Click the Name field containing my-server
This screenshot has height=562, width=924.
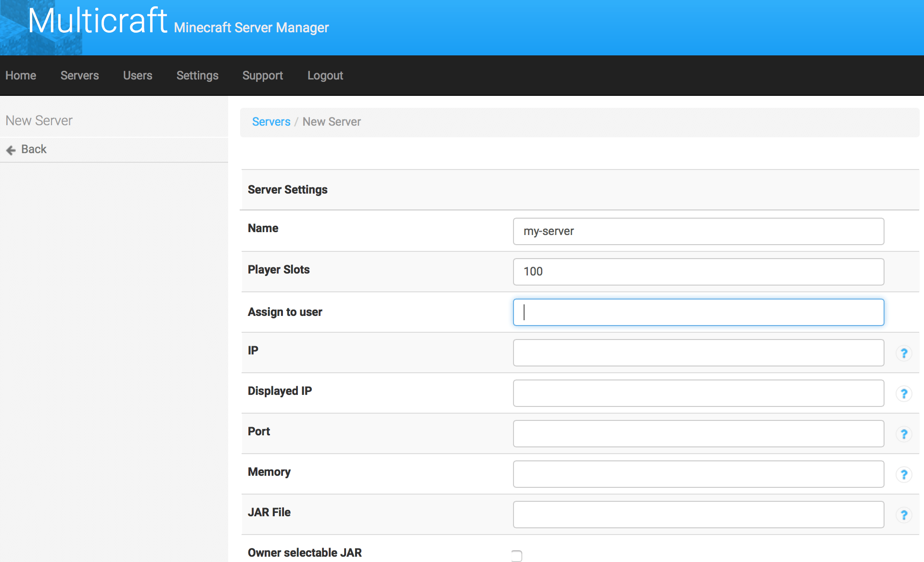pos(698,231)
